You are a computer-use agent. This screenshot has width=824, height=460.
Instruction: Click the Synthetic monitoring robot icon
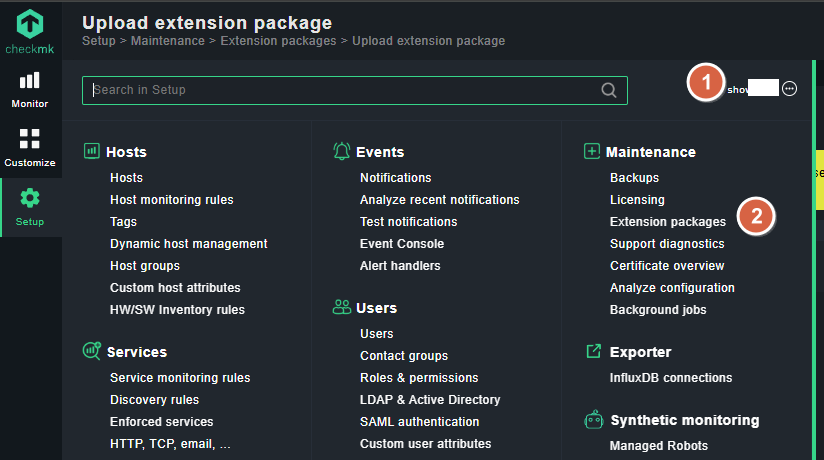(591, 420)
